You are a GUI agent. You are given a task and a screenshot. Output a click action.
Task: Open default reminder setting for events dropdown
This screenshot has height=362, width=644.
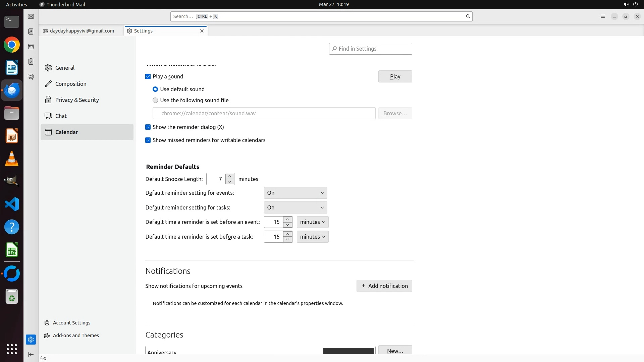tap(295, 193)
